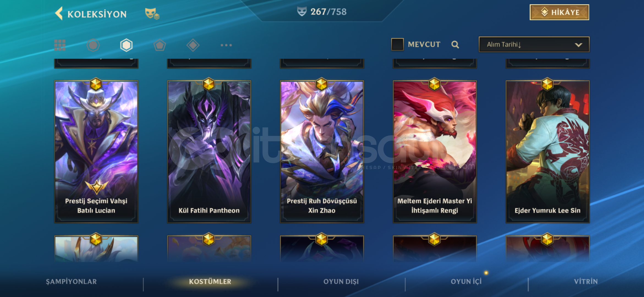The image size is (644, 297).
Task: Select the all-skins grid filter icon
Action: pos(60,45)
